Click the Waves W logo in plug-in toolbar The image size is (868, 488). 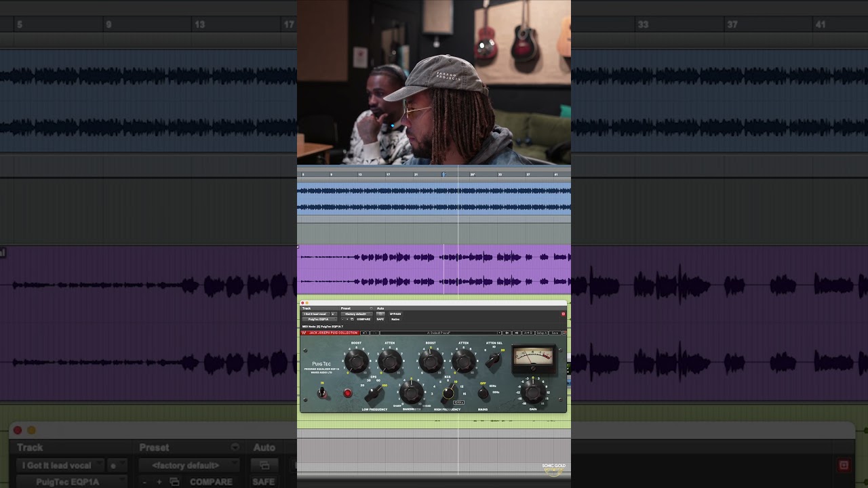coord(304,333)
